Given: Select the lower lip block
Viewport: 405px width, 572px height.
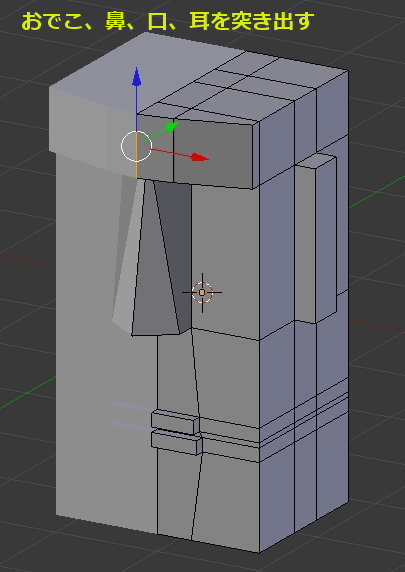Looking at the screenshot, I should click(176, 442).
